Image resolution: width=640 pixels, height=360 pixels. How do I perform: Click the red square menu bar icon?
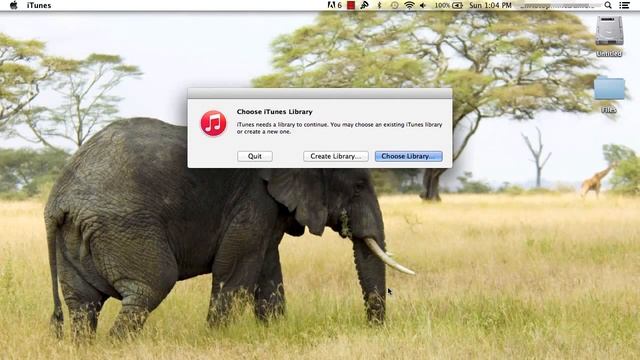pos(351,5)
